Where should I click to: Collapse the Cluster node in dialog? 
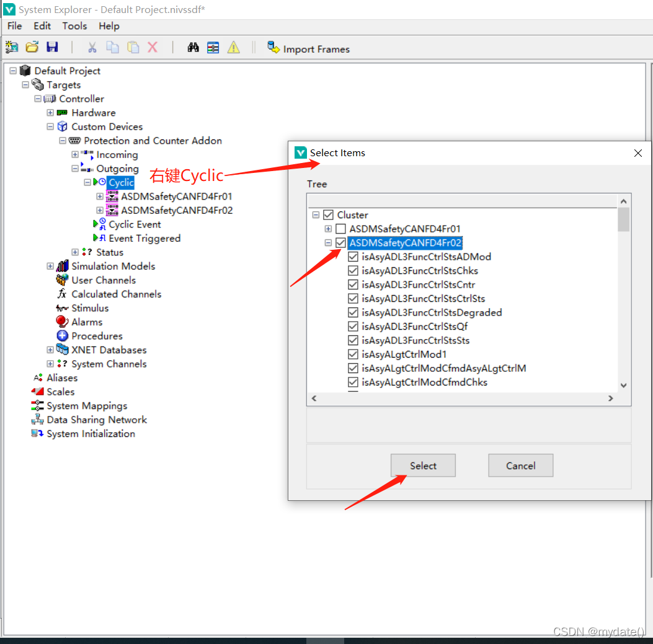[316, 215]
